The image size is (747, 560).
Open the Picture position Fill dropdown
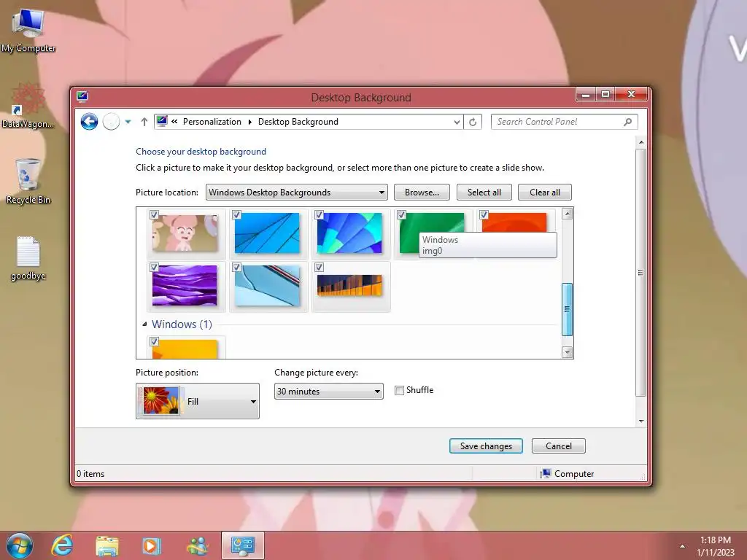(197, 401)
